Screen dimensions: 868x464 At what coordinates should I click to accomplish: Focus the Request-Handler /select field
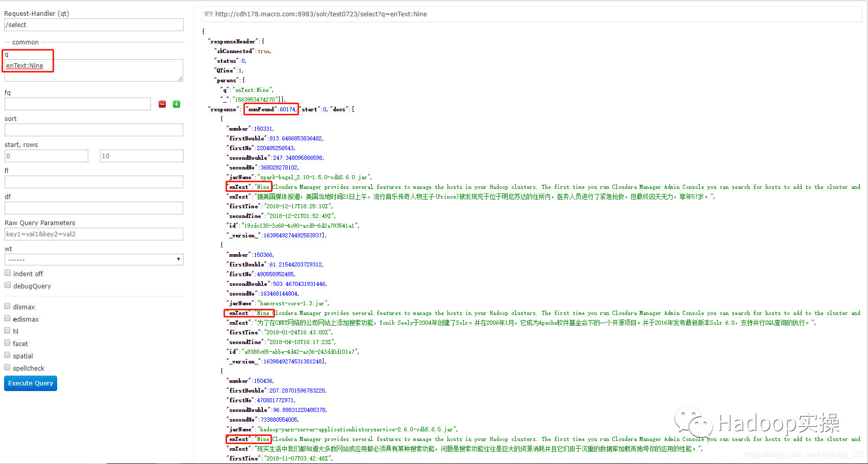94,25
